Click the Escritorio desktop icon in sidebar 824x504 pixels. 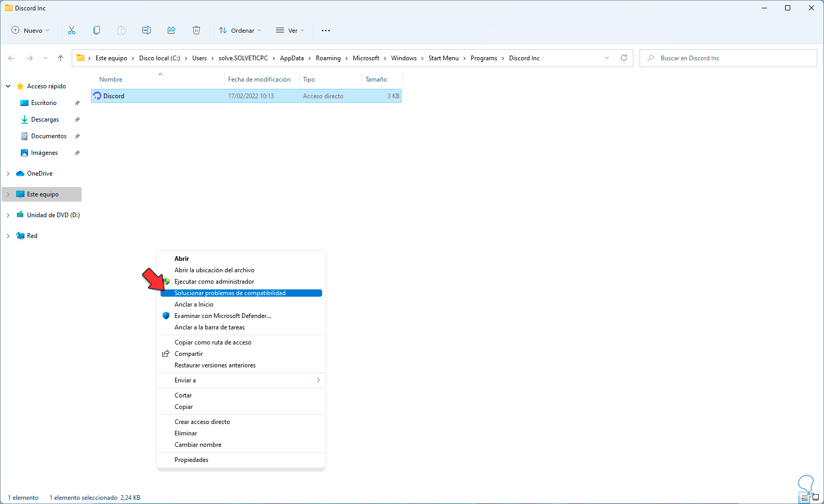pos(24,103)
